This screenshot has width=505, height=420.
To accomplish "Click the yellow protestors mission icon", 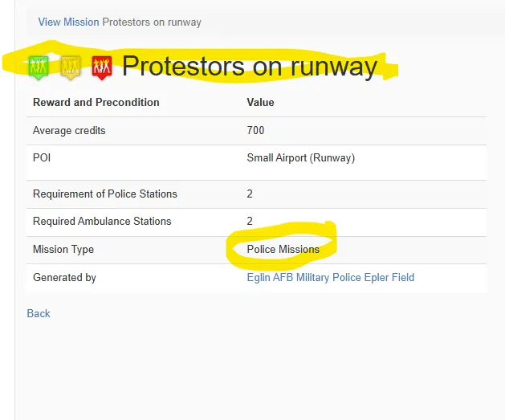I will [x=71, y=67].
